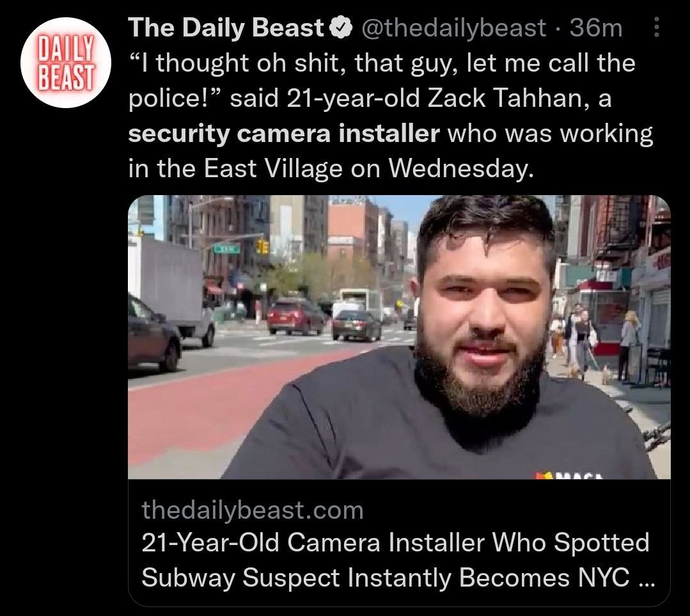Click the bold "security camera installer" text
Screen dimensions: 690x616
pyautogui.click(x=284, y=134)
